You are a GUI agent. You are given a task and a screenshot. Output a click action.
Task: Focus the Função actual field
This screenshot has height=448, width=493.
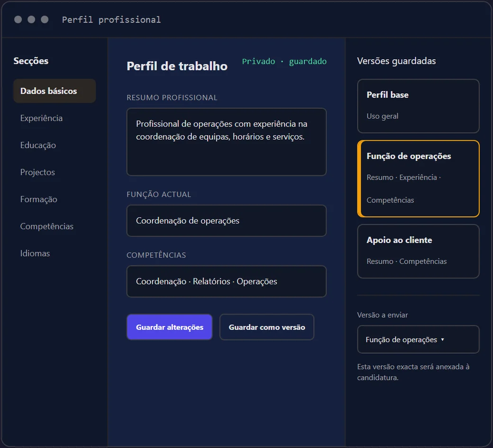[227, 221]
